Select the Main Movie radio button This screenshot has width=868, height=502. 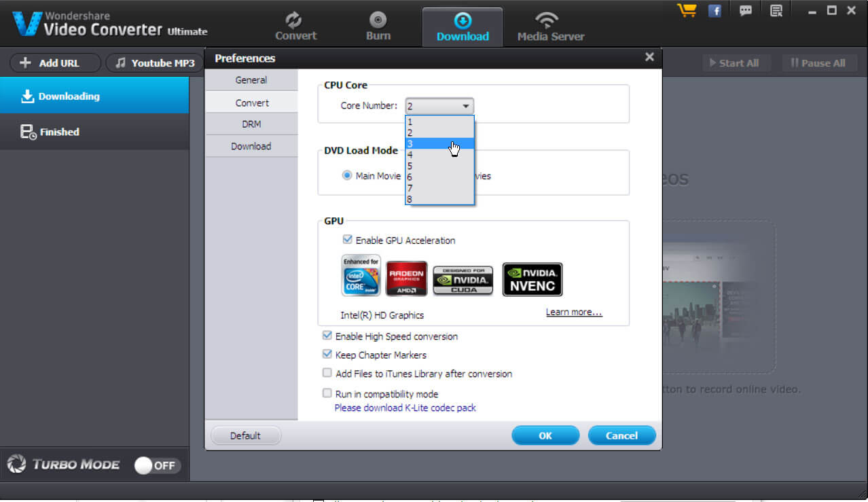pos(348,176)
